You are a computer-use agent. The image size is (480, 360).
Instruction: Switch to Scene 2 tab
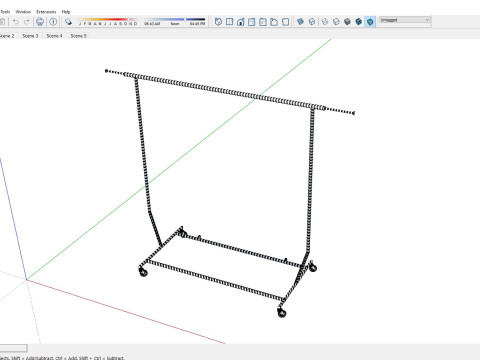7,36
